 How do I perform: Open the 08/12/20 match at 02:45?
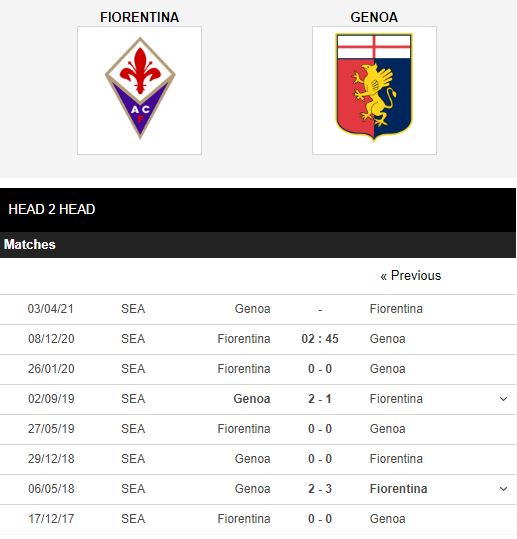pos(258,339)
